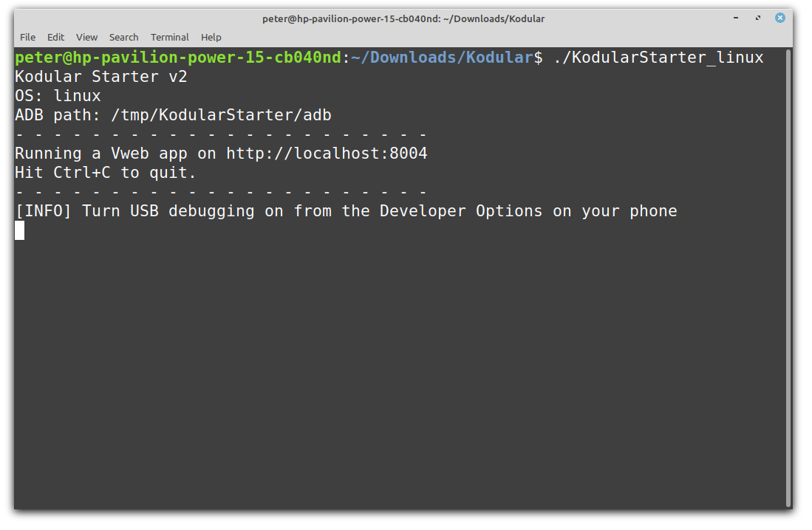Click the "Hit Ctrl+C to quit." line
The width and height of the screenshot is (812, 530).
click(x=106, y=173)
